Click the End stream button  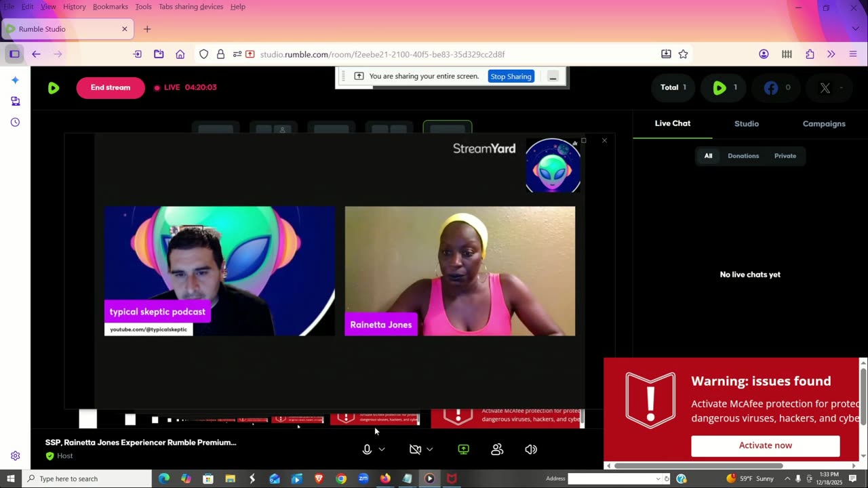111,87
